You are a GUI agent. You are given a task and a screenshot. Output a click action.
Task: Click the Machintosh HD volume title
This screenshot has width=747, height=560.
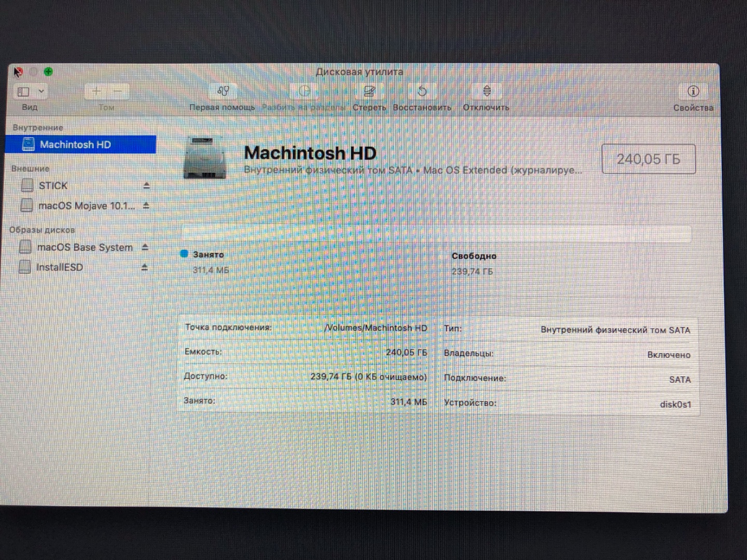pyautogui.click(x=310, y=153)
